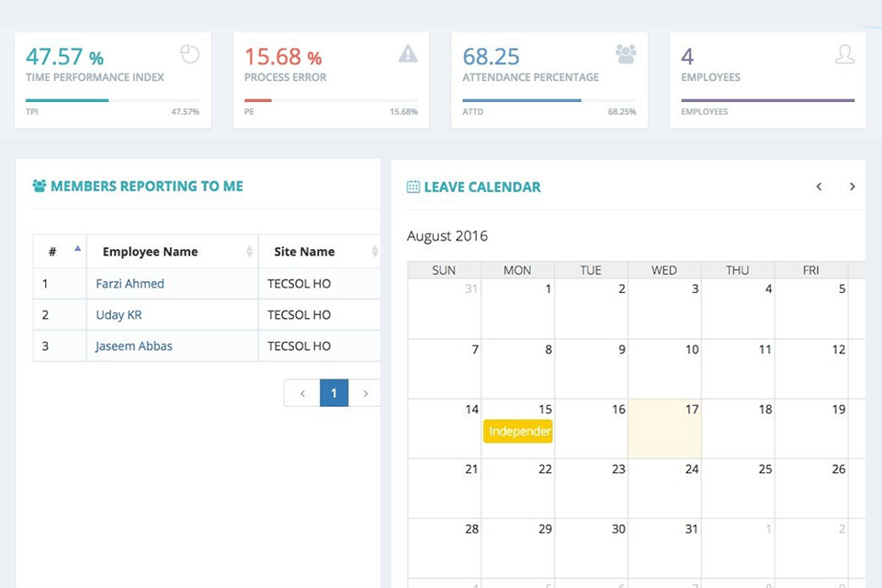The image size is (882, 588).
Task: Click TECSOL HO in Farzi Ahmed row
Action: click(299, 284)
